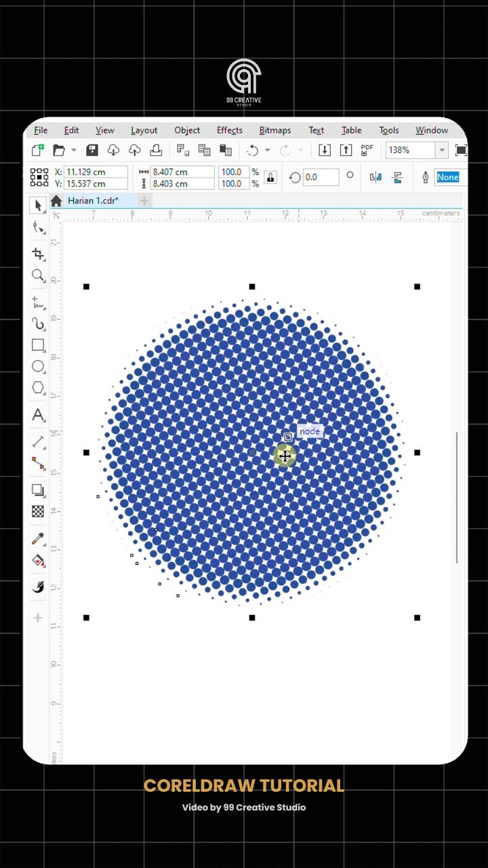Screen dimensions: 488x868
Task: Switch to Harian 1.cdr document tab
Action: pos(93,201)
